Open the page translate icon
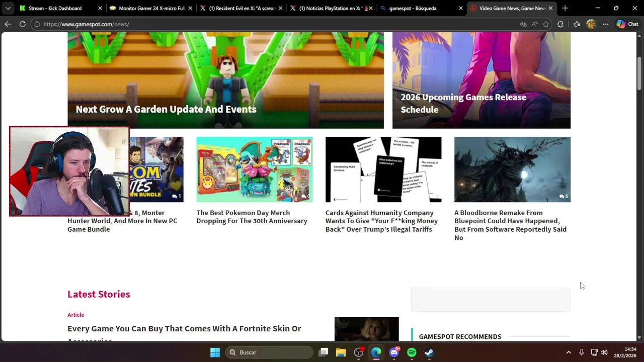The width and height of the screenshot is (644, 362). pos(523,24)
